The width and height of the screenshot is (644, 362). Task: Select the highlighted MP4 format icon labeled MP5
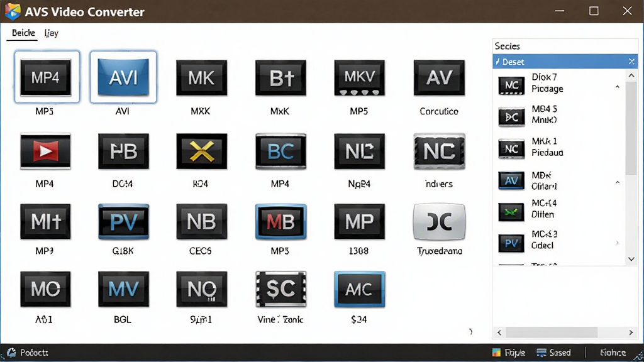[x=47, y=77]
